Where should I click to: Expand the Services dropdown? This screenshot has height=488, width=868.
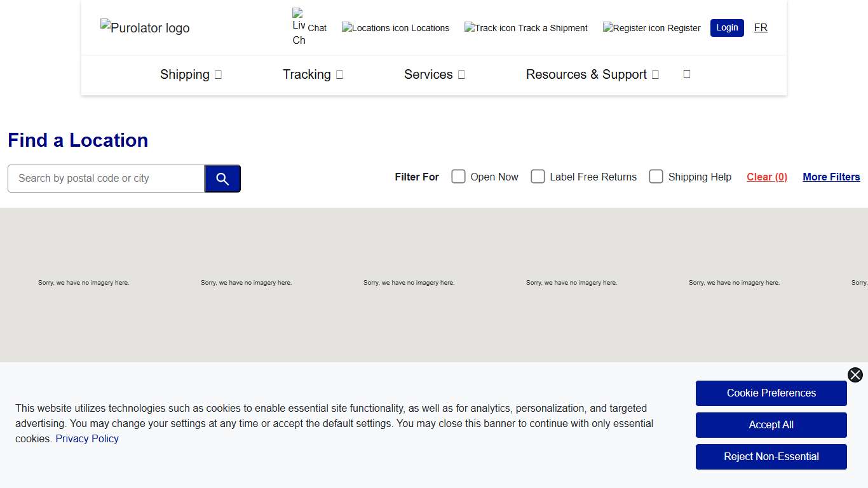(x=434, y=74)
